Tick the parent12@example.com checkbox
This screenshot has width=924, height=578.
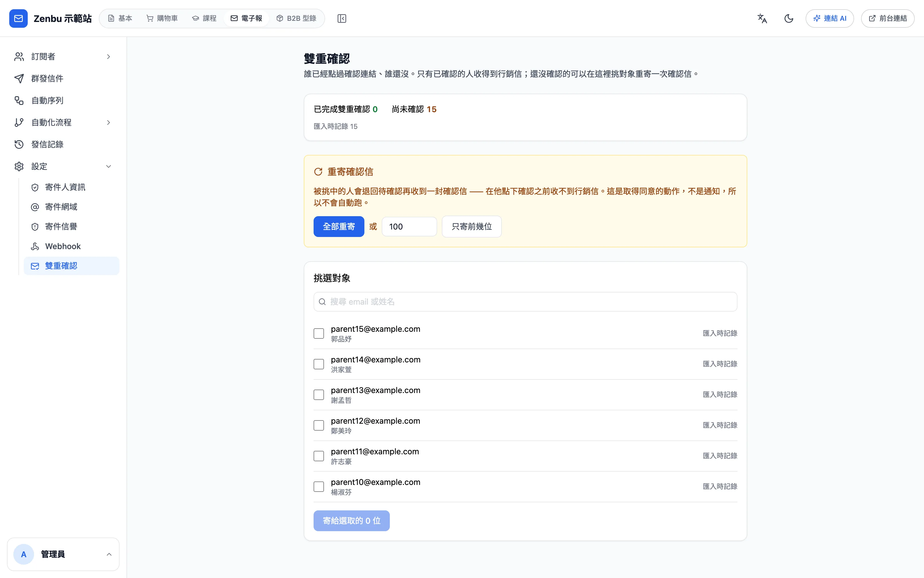(319, 425)
